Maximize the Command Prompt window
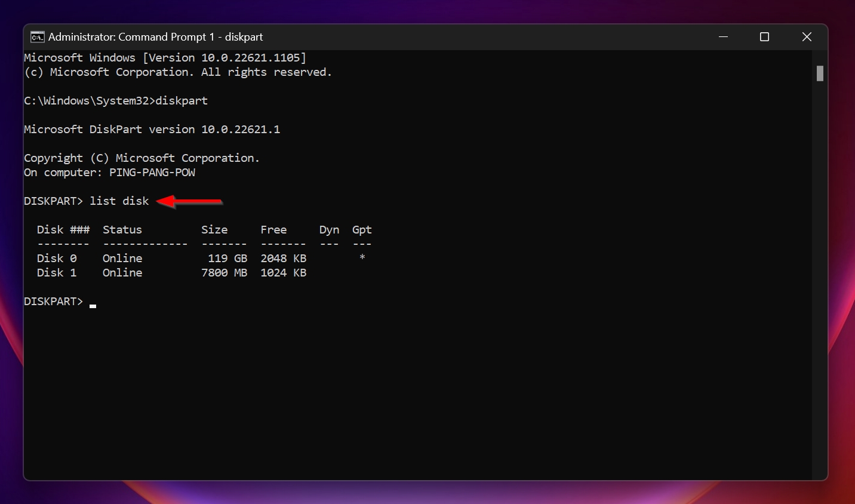 764,37
